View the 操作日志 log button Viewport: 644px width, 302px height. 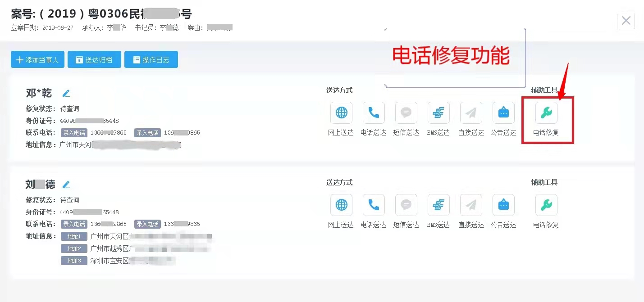(x=151, y=59)
